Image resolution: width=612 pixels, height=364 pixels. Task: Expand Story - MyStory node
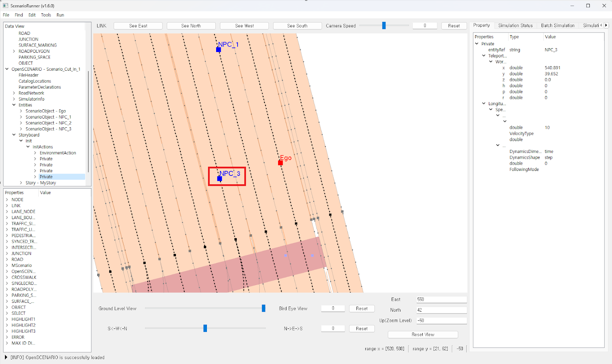[x=21, y=183]
